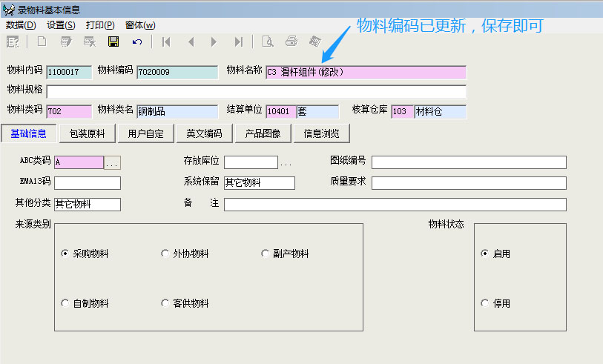Click the save floppy disk toolbar icon
Screen dimensions: 603x364
113,42
